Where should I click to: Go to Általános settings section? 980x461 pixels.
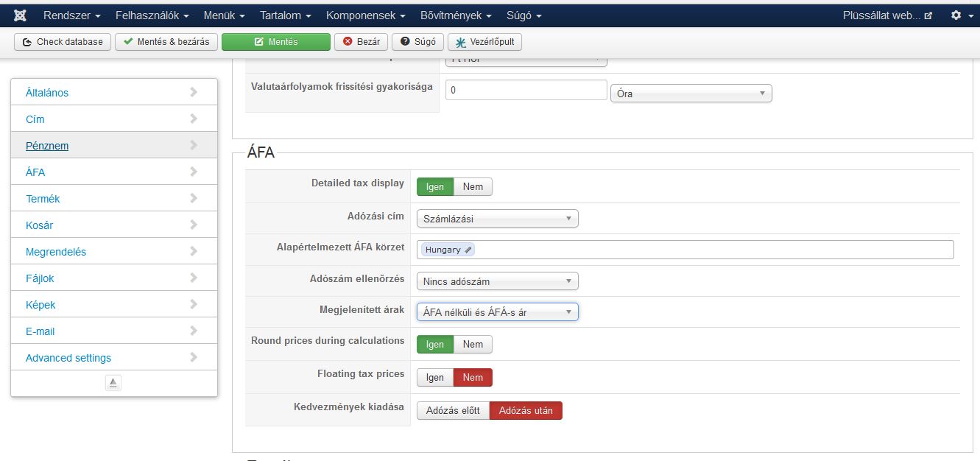point(114,92)
